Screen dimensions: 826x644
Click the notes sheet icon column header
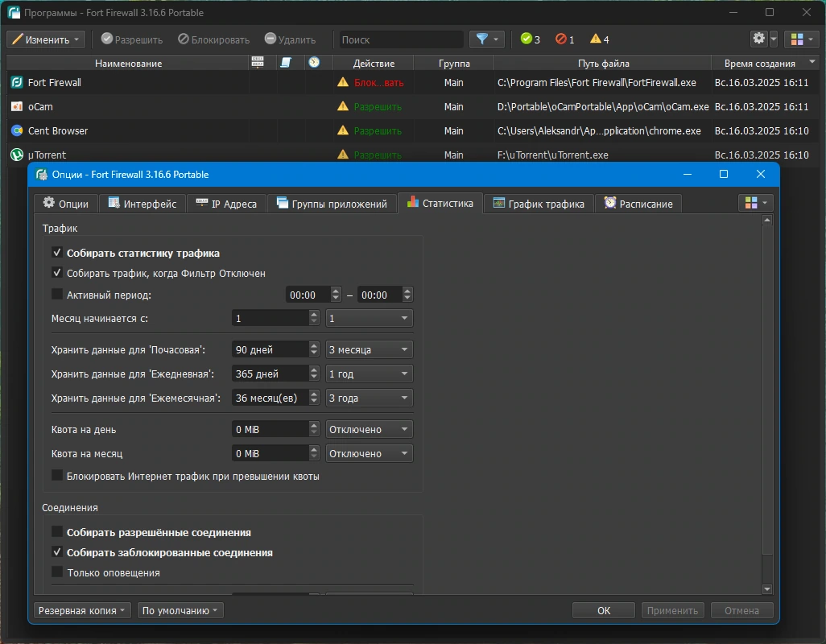[x=286, y=63]
